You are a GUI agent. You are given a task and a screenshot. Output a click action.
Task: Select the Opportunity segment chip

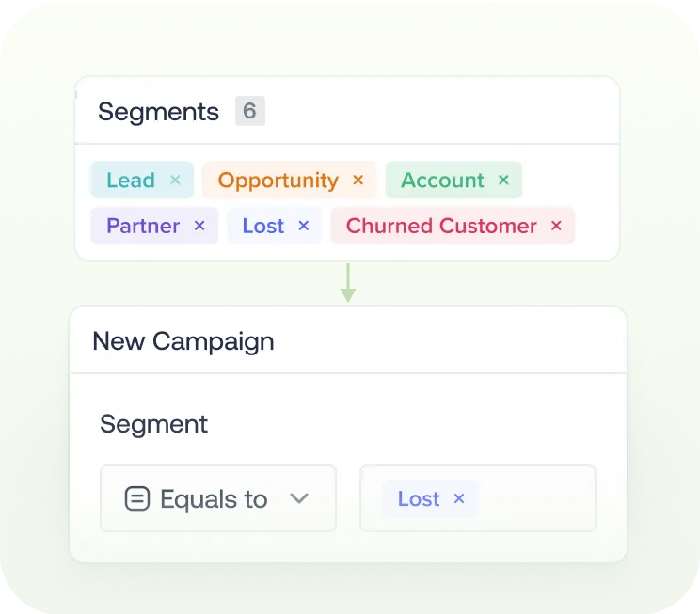pos(278,181)
